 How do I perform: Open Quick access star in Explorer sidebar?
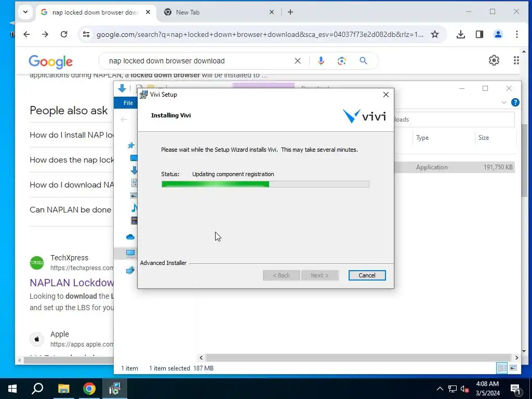[131, 145]
